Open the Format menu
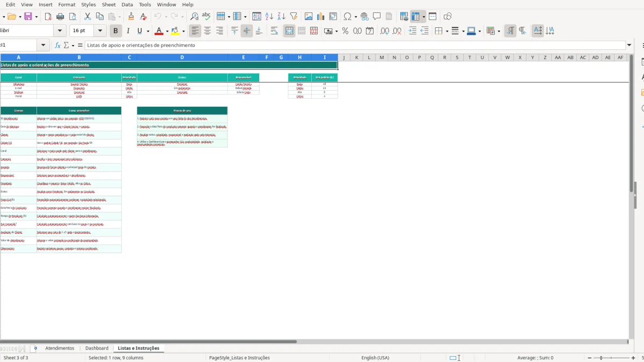Viewport: 644px width, 362px height. (x=67, y=4)
